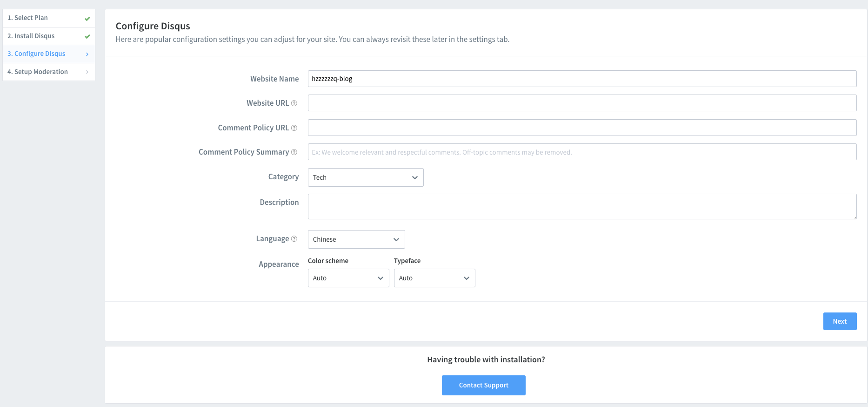Click the arrow icon on Configure Disqus step
The height and width of the screenshot is (407, 868).
tap(87, 54)
